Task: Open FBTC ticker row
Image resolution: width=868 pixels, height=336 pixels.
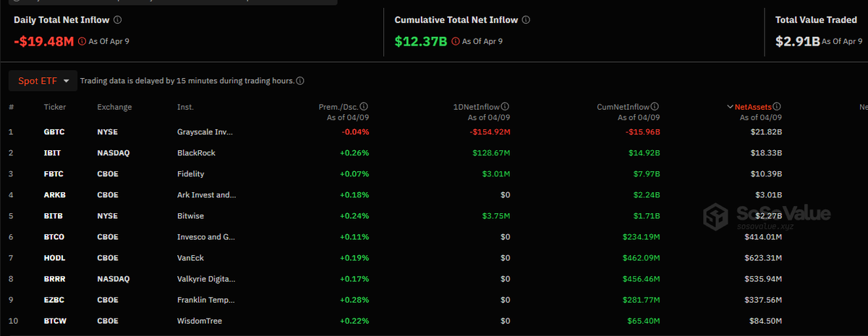Action: tap(54, 174)
